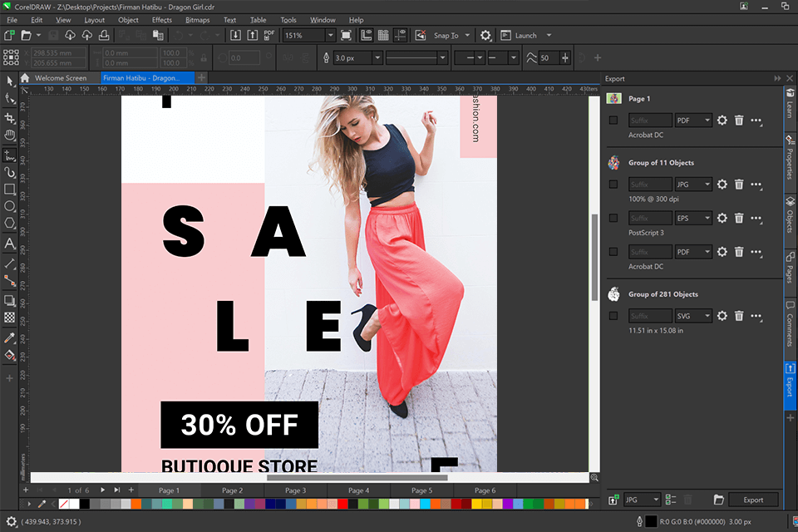Pick the red palette swatch
The image size is (798, 532).
coord(342,504)
